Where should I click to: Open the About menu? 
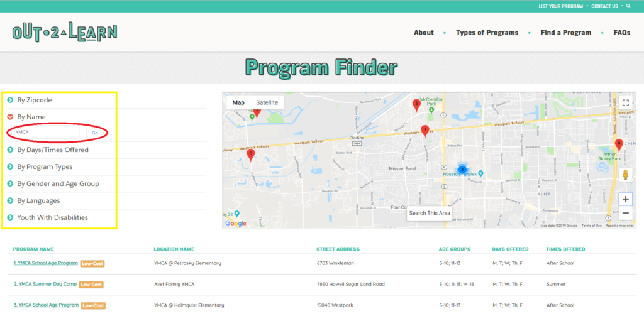click(424, 33)
